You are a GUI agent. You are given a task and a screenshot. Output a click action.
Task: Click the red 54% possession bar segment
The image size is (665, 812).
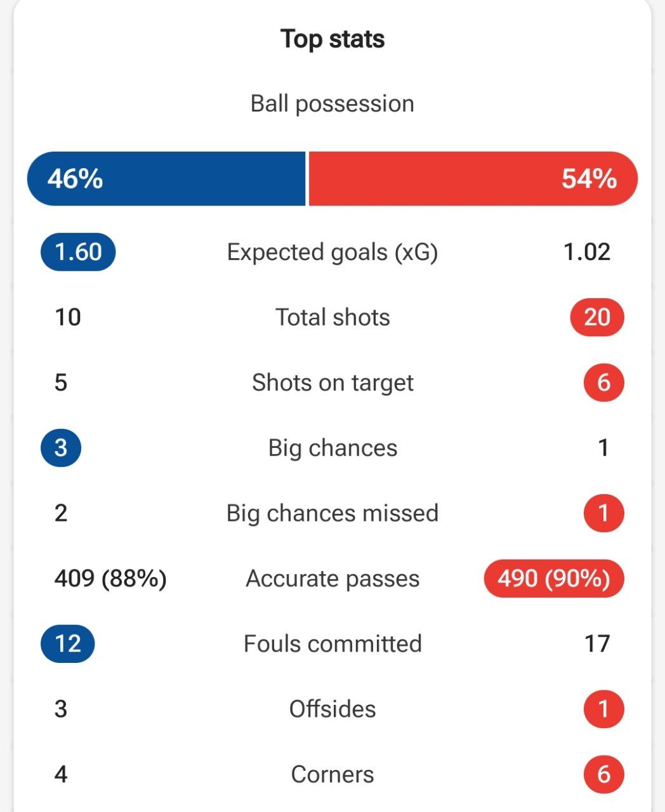tap(473, 179)
